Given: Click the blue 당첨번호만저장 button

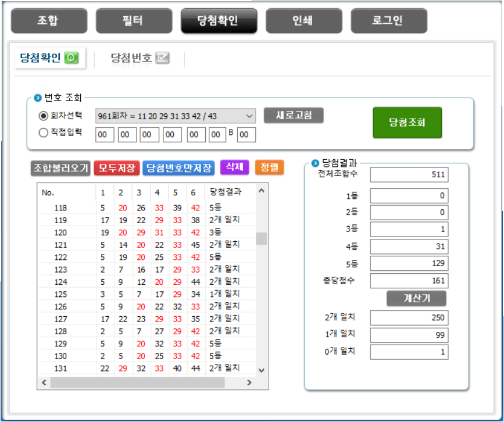Looking at the screenshot, I should pyautogui.click(x=178, y=168).
